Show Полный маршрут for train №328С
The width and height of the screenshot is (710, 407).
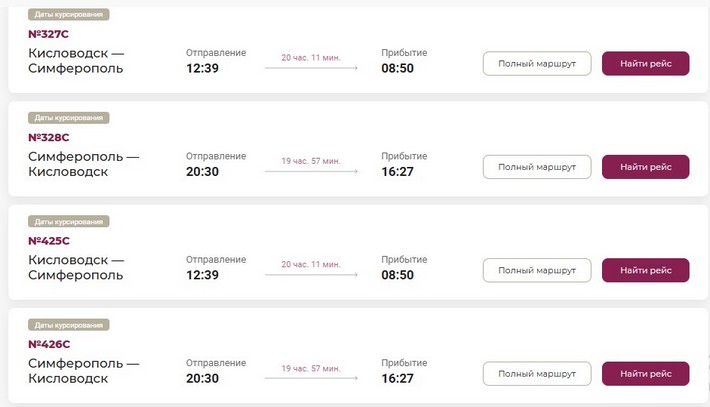click(x=537, y=167)
